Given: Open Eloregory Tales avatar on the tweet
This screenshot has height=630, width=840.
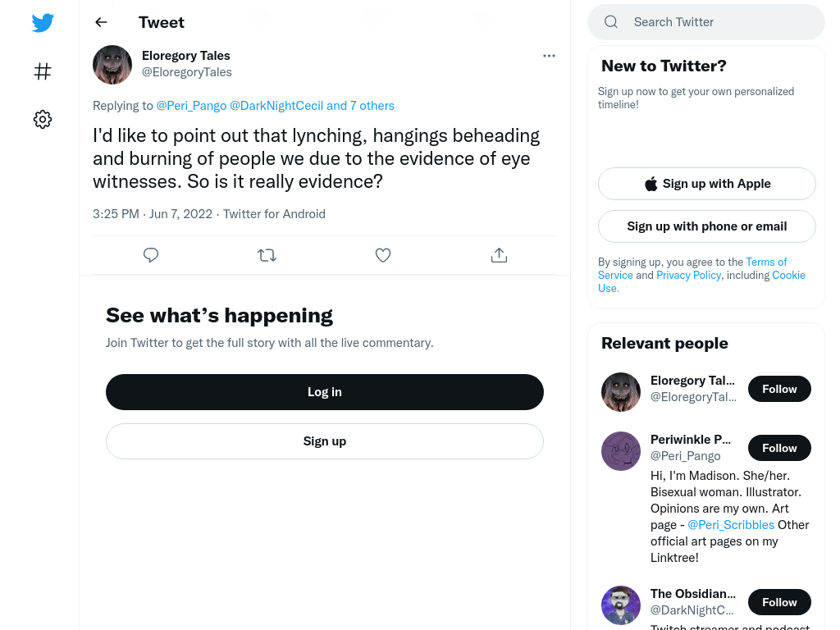Looking at the screenshot, I should point(112,65).
